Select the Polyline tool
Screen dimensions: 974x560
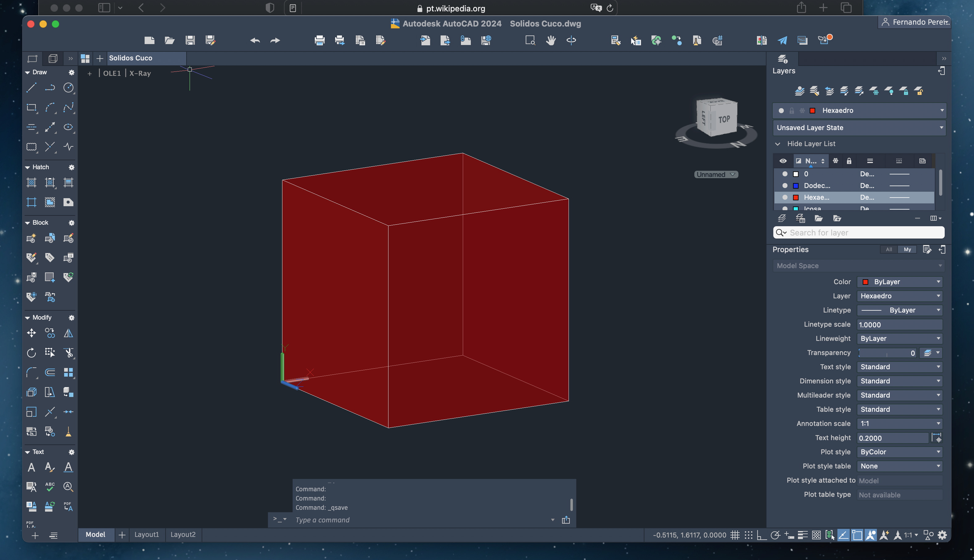(x=50, y=88)
